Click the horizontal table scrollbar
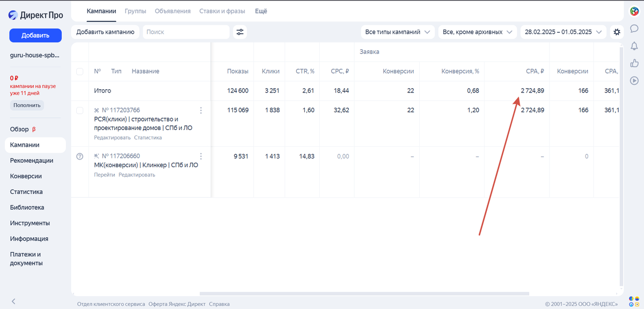Viewport: 644px width, 309px height. (x=365, y=293)
